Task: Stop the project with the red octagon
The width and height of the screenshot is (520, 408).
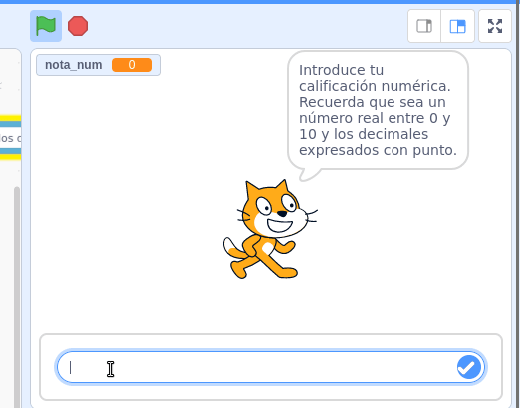Action: click(78, 26)
